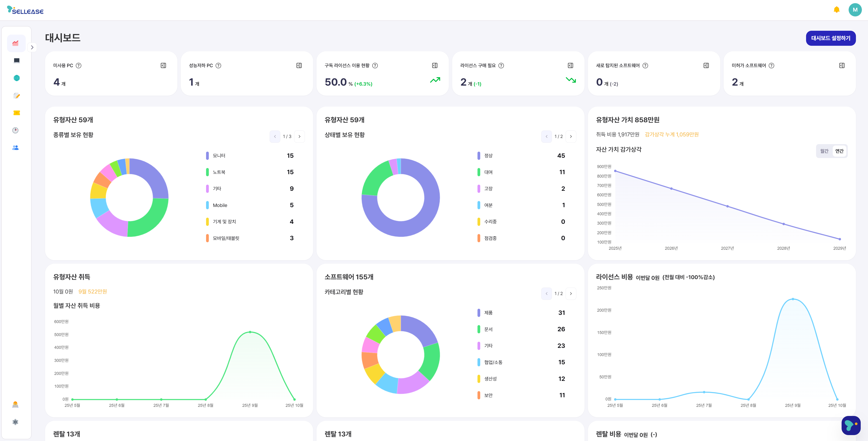Go to next page of 상태별 보유 현황
The height and width of the screenshot is (441, 868).
pos(571,136)
